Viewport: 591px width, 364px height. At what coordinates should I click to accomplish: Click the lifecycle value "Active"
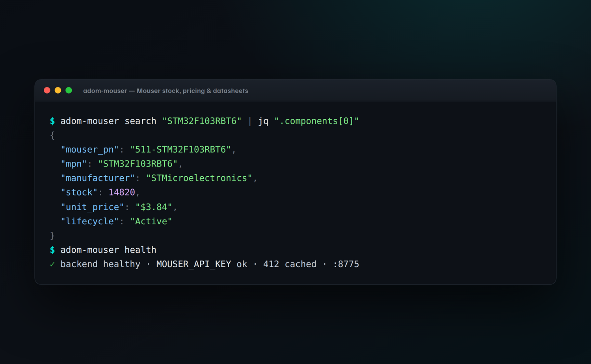151,222
